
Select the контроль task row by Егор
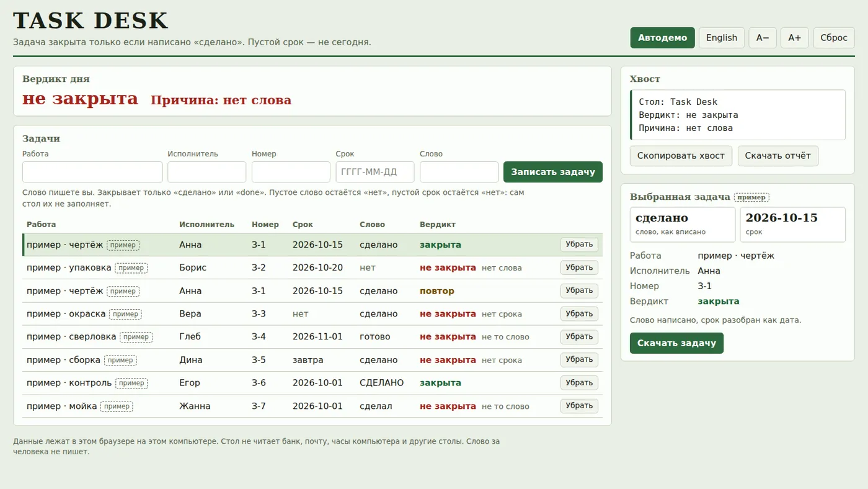point(312,383)
